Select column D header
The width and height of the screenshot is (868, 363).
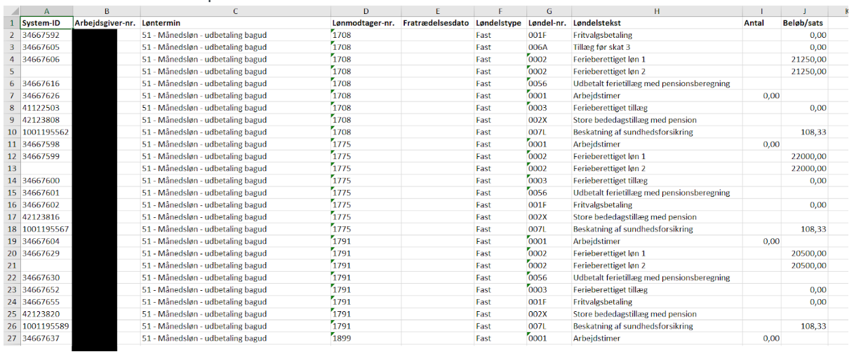pos(366,11)
